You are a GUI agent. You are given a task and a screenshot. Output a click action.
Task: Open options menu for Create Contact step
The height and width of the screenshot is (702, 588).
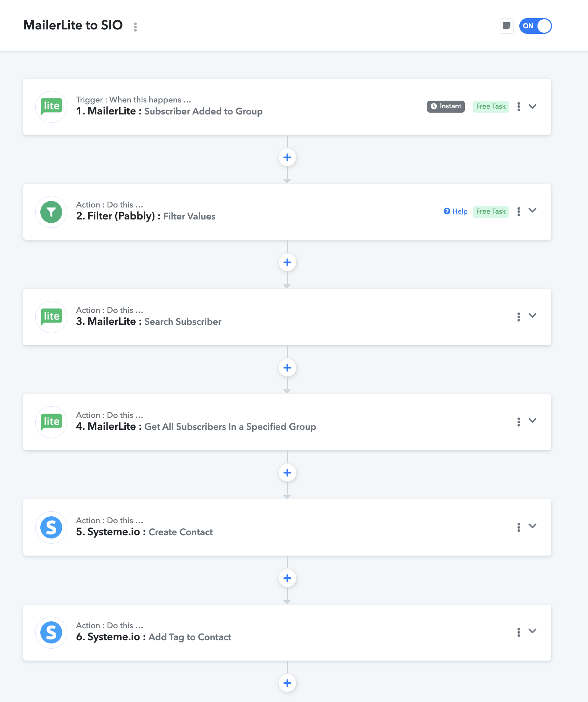click(x=519, y=527)
